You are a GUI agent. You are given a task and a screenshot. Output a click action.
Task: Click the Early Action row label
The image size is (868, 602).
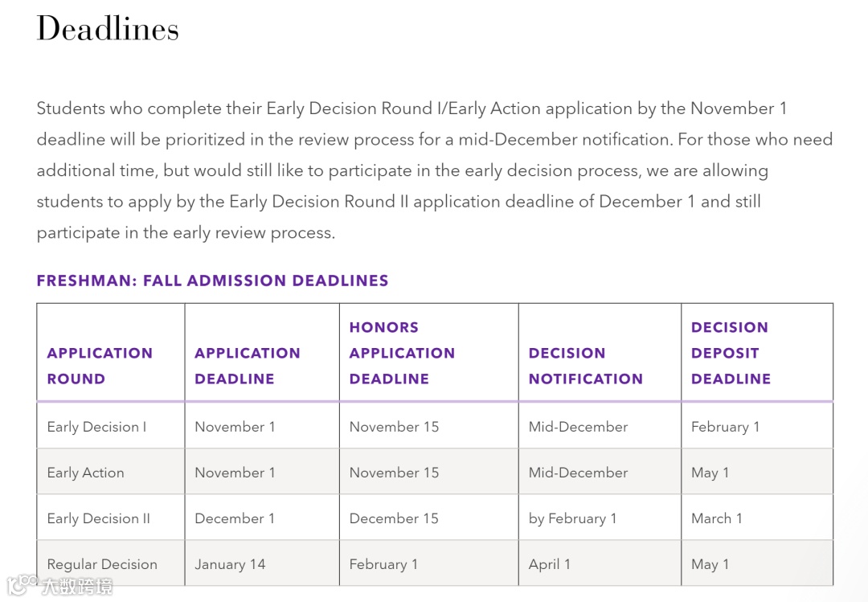coord(85,473)
